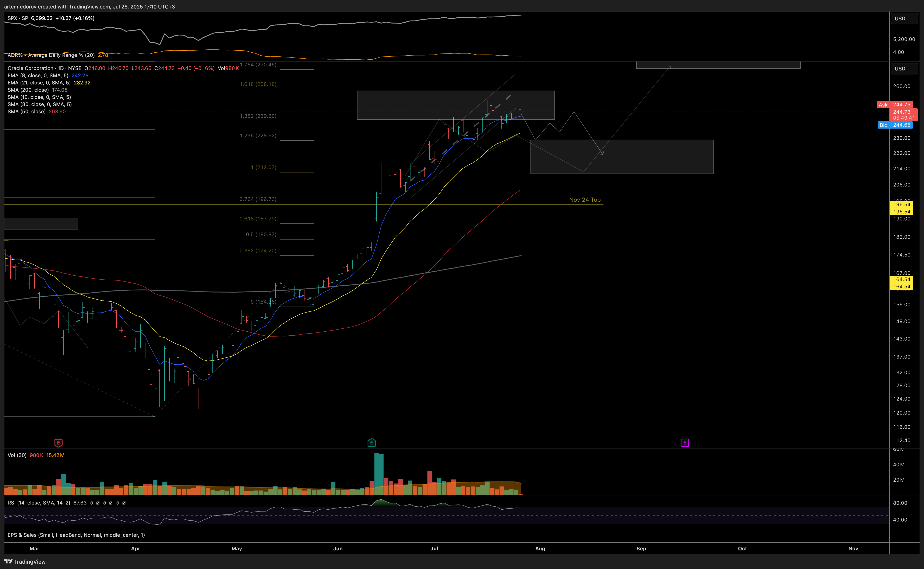The width and height of the screenshot is (924, 569).
Task: Click the 0.618 (187.79) Fibonacci label
Action: tap(258, 218)
